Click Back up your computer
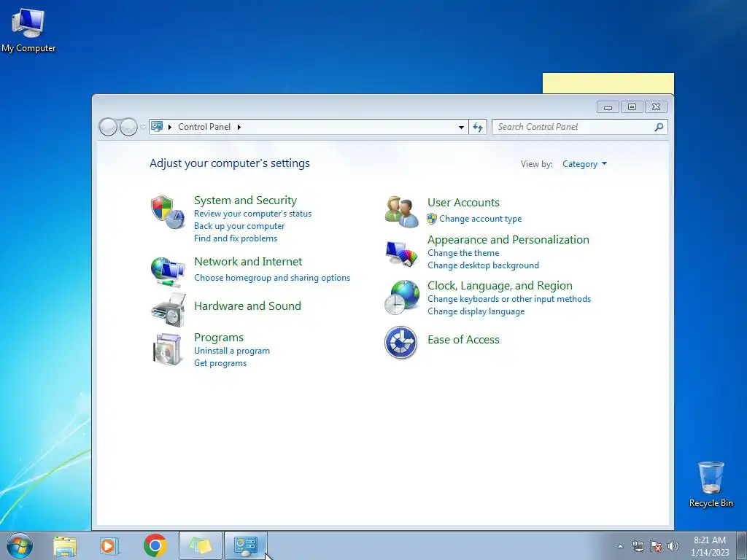 tap(239, 226)
